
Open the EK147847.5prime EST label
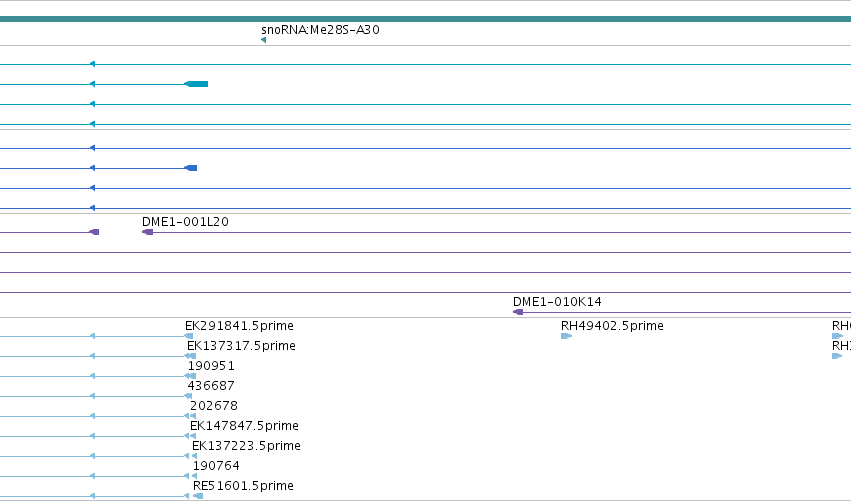click(244, 426)
